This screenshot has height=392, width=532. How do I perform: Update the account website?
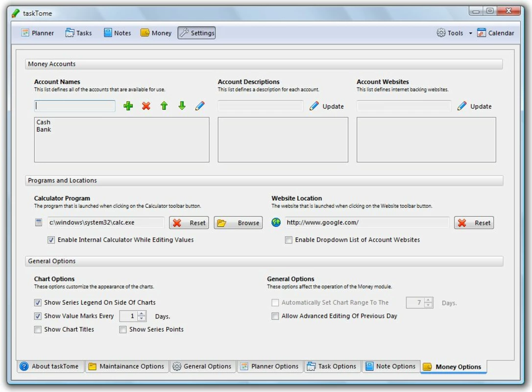tap(474, 106)
